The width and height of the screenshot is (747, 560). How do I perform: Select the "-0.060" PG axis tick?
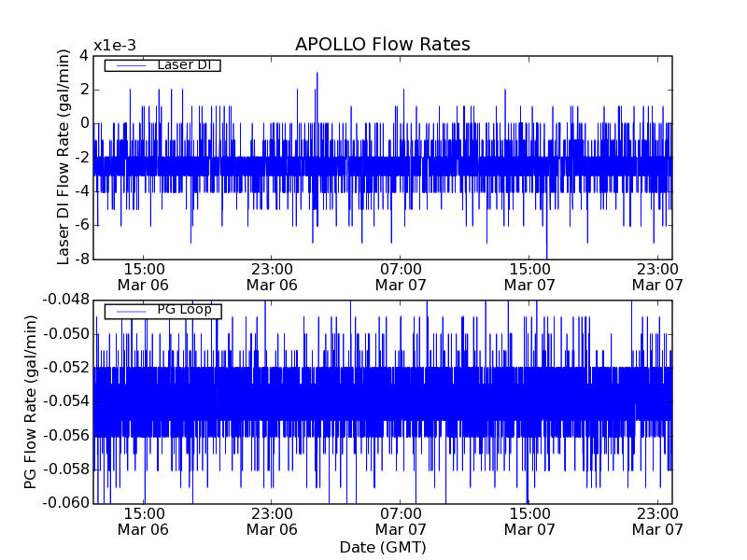click(65, 503)
